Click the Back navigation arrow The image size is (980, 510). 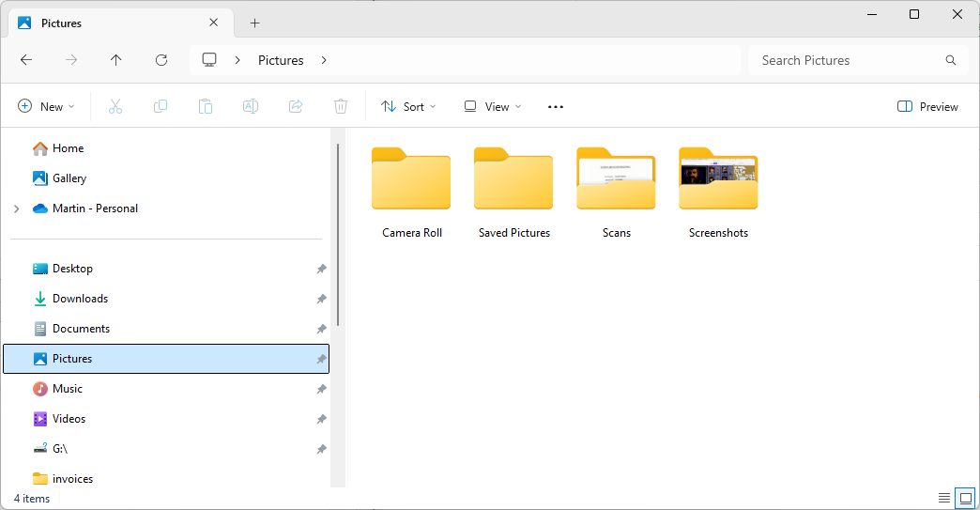[26, 60]
